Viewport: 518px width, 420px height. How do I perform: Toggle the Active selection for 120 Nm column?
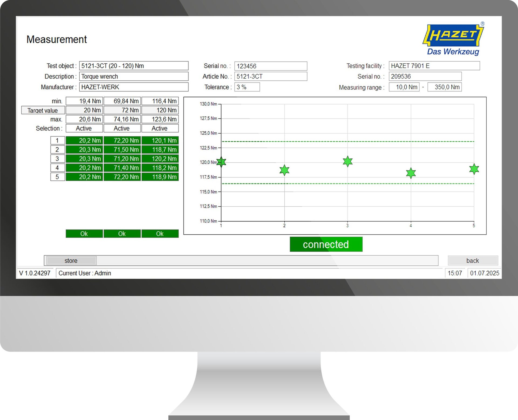coord(160,128)
